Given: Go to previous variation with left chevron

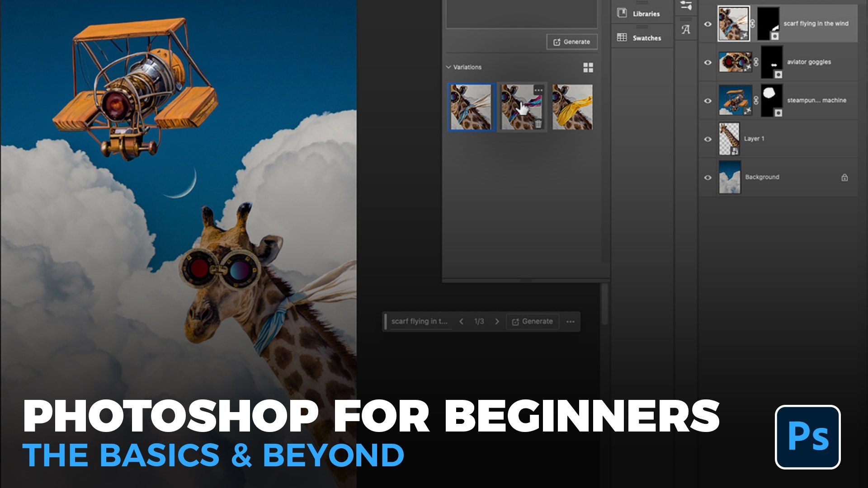Looking at the screenshot, I should coord(461,321).
